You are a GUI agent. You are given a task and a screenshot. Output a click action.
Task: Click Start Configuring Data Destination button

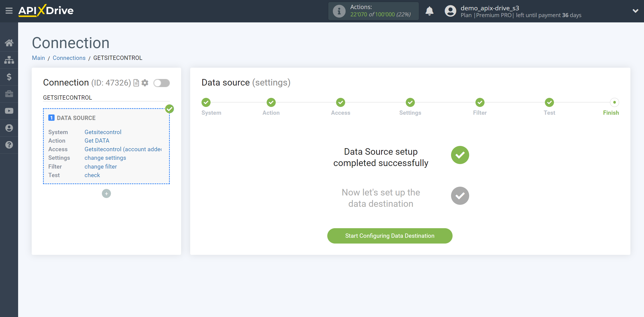(x=389, y=235)
